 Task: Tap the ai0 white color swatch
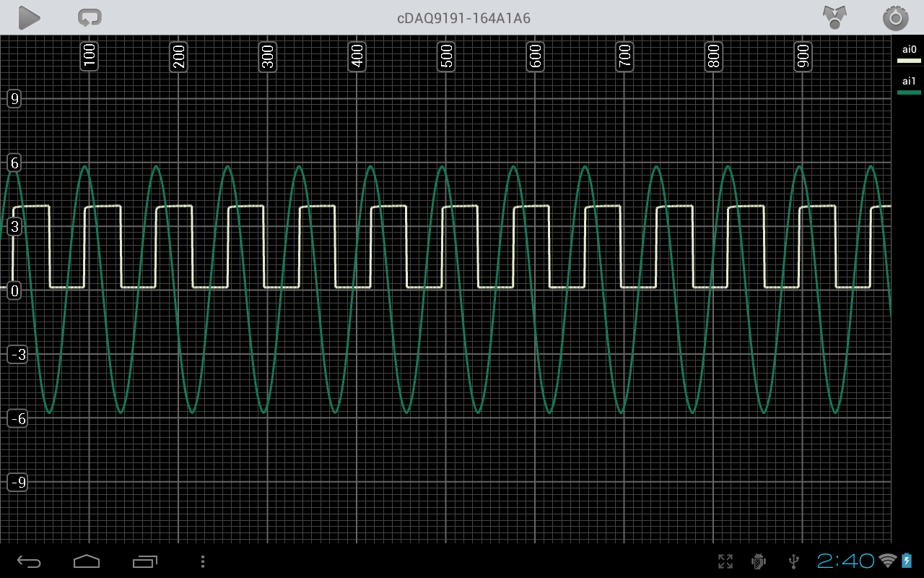point(909,61)
